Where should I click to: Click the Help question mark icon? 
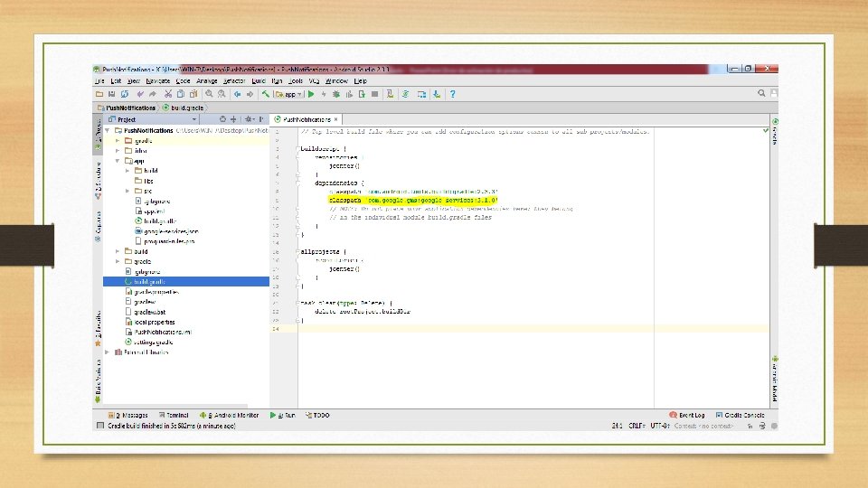click(x=452, y=95)
